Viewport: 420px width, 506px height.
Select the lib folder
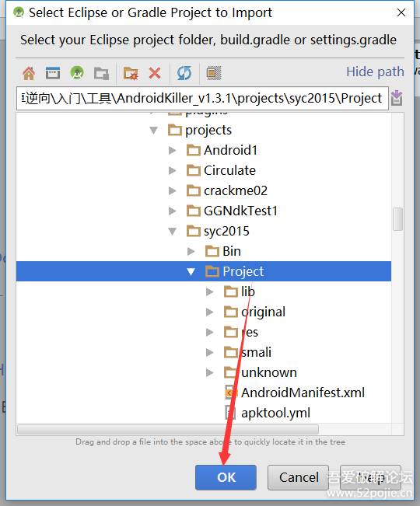(x=240, y=291)
